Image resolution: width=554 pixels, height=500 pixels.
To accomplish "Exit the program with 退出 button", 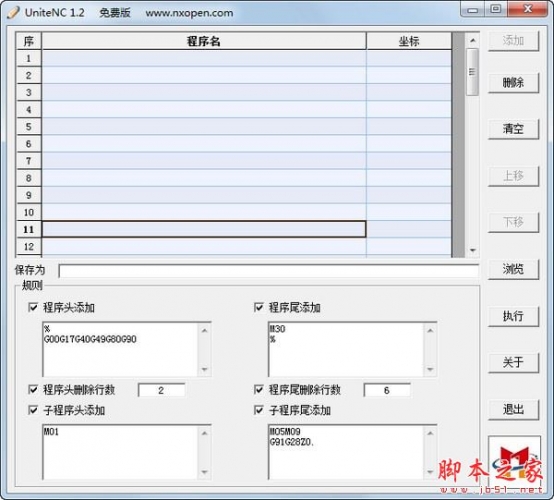I will click(513, 410).
